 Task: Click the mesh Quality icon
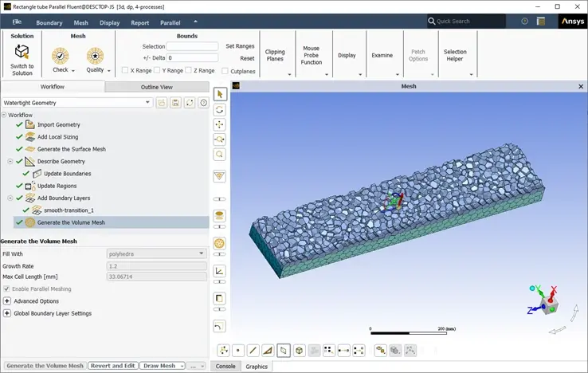click(95, 57)
